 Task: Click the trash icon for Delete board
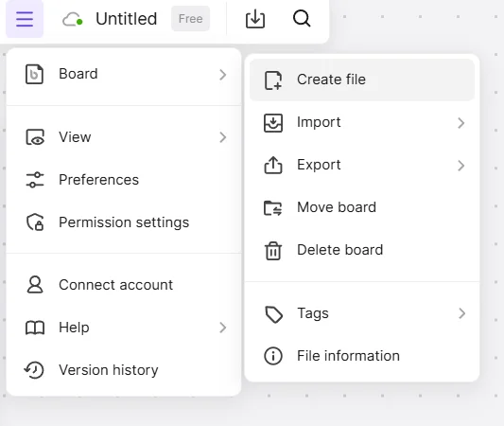273,250
